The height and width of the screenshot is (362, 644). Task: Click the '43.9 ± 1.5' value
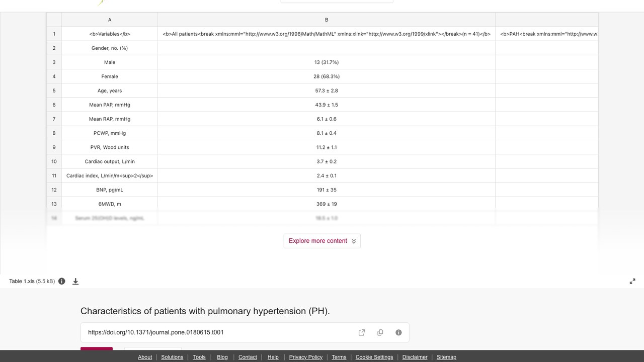(327, 105)
